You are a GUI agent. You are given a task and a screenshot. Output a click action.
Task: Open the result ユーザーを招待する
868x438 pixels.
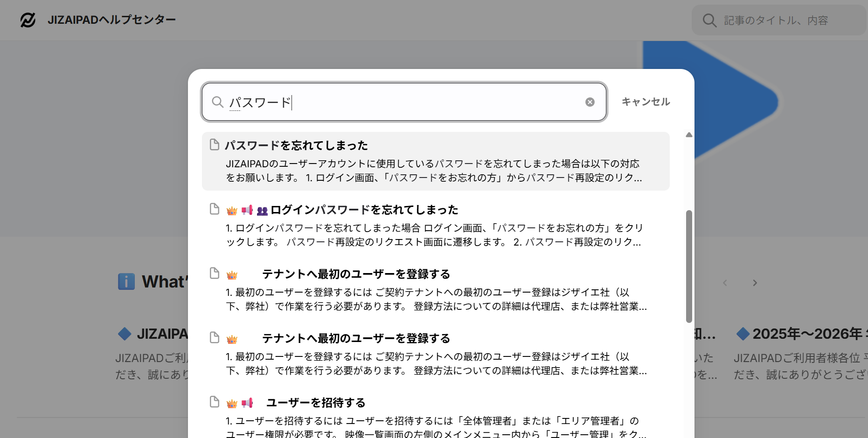coord(316,403)
